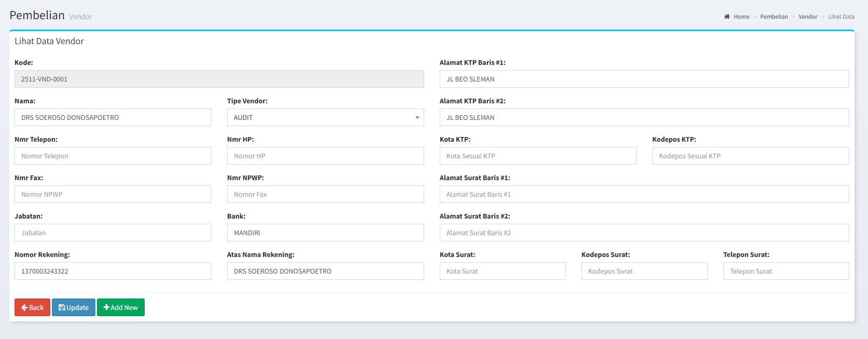The height and width of the screenshot is (339, 868).
Task: Open the Tipe Vendor dropdown
Action: coord(325,117)
